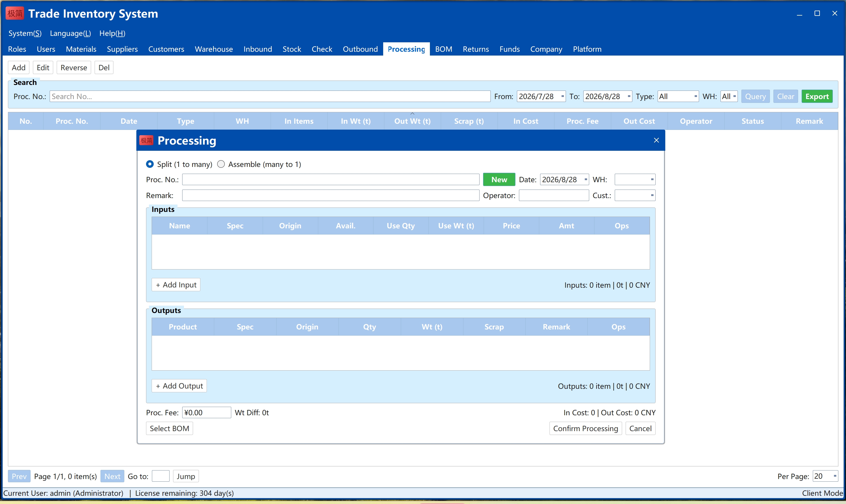Image resolution: width=846 pixels, height=504 pixels.
Task: Open the To date dropdown
Action: pos(629,96)
